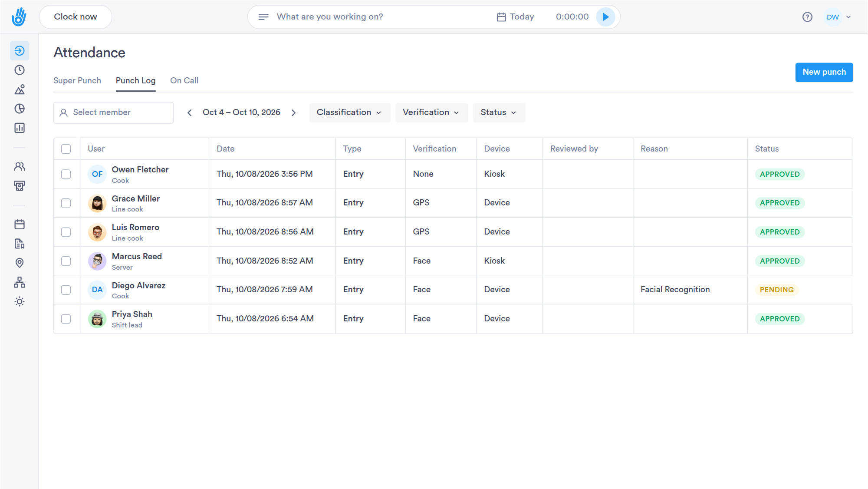Open the bar chart reports sidebar icon
Viewport: 868px width, 489px height.
point(20,128)
